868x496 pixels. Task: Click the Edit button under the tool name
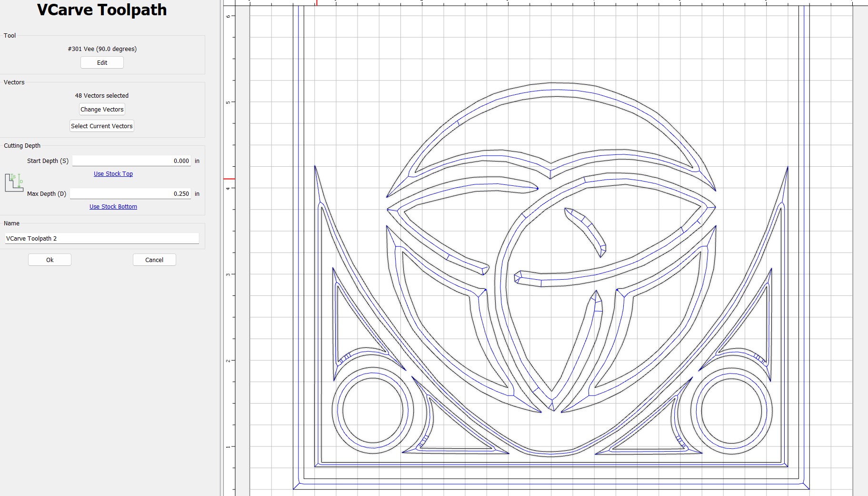click(x=102, y=62)
